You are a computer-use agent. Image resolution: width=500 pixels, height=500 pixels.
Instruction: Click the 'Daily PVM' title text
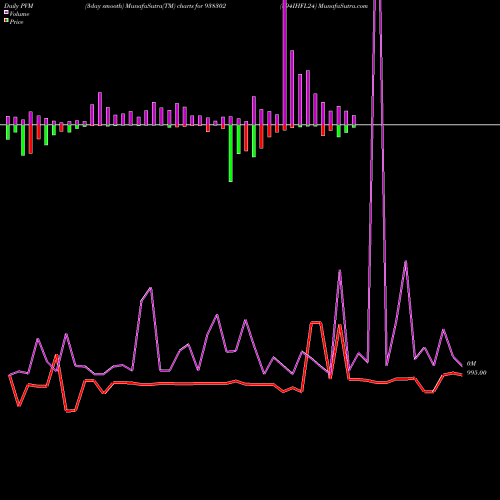coord(19,6)
